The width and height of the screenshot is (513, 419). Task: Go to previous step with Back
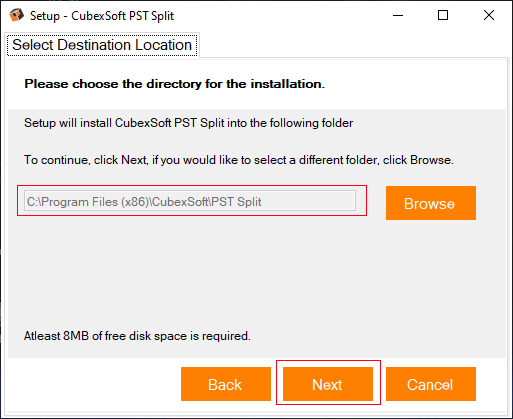(226, 384)
